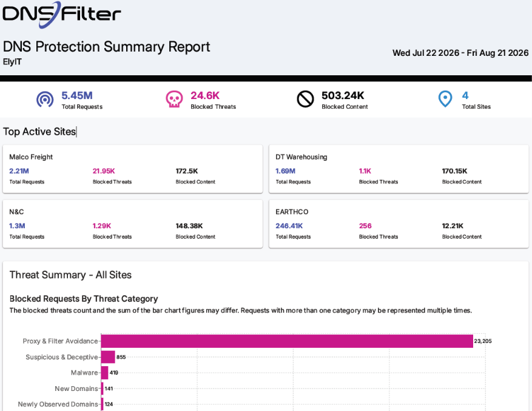The height and width of the screenshot is (411, 532).
Task: Click Malco Freight's 2.21M total requests
Action: (x=19, y=171)
